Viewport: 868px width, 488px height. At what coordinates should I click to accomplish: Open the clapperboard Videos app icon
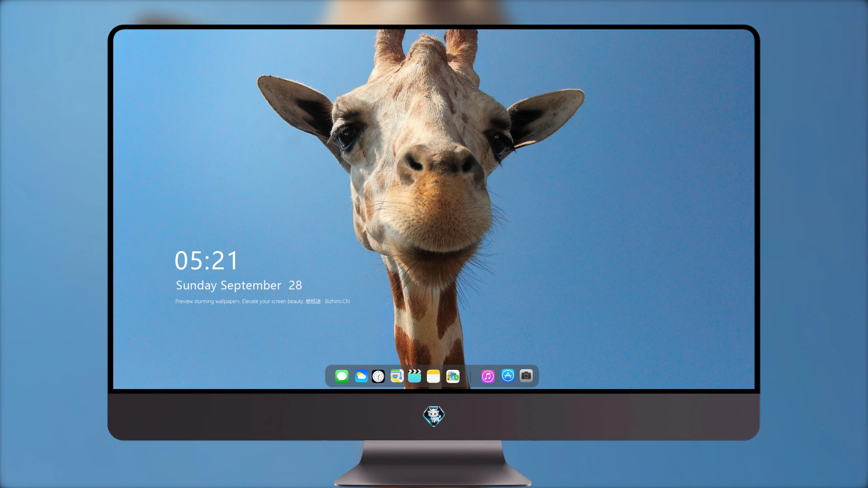tap(415, 376)
